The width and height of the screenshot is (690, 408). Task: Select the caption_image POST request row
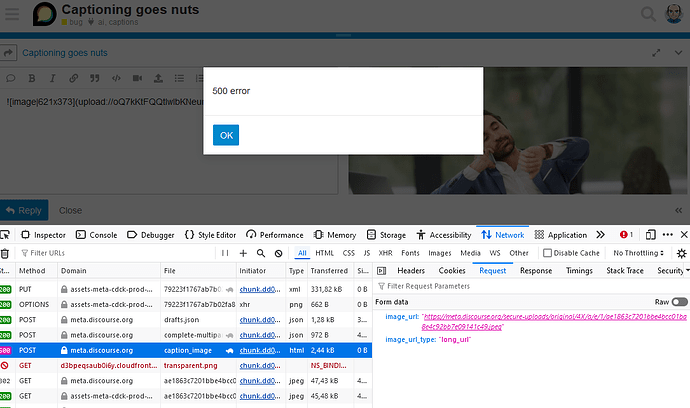pos(186,350)
